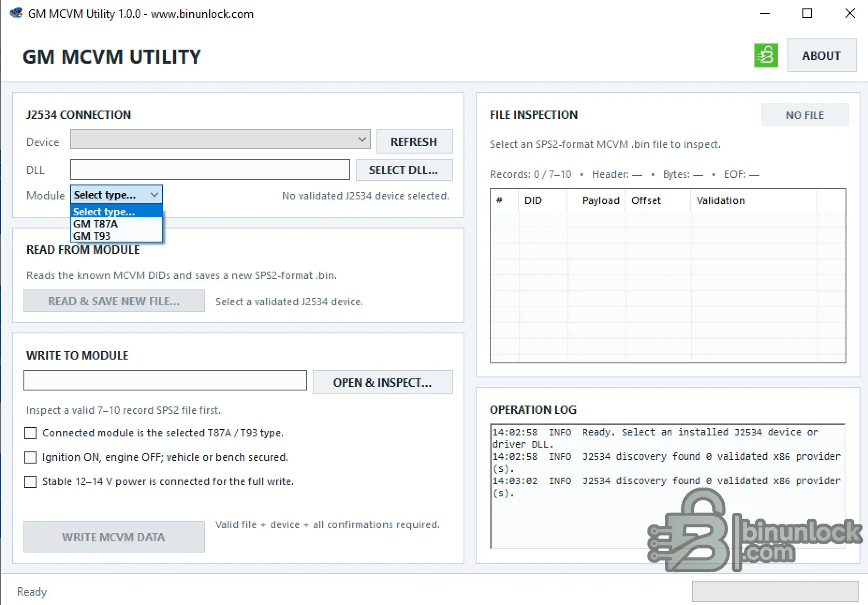Click the app icon in title bar
Image resolution: width=868 pixels, height=605 pixels.
[16, 13]
